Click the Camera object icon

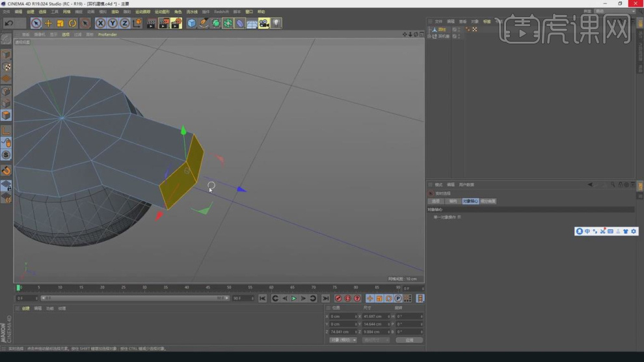pos(263,23)
